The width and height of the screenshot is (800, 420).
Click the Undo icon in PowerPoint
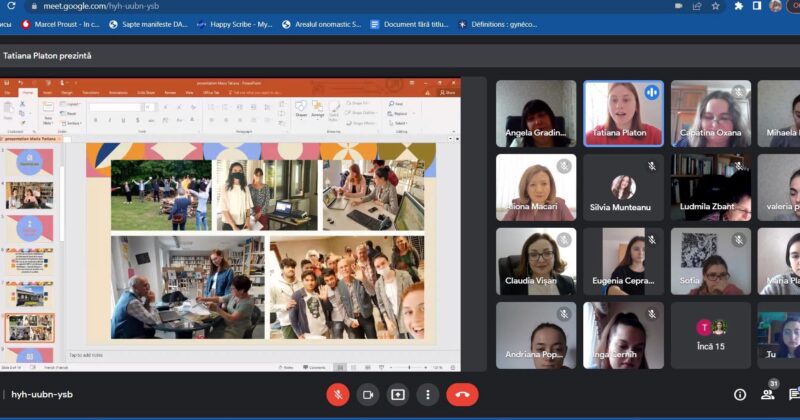click(21, 83)
